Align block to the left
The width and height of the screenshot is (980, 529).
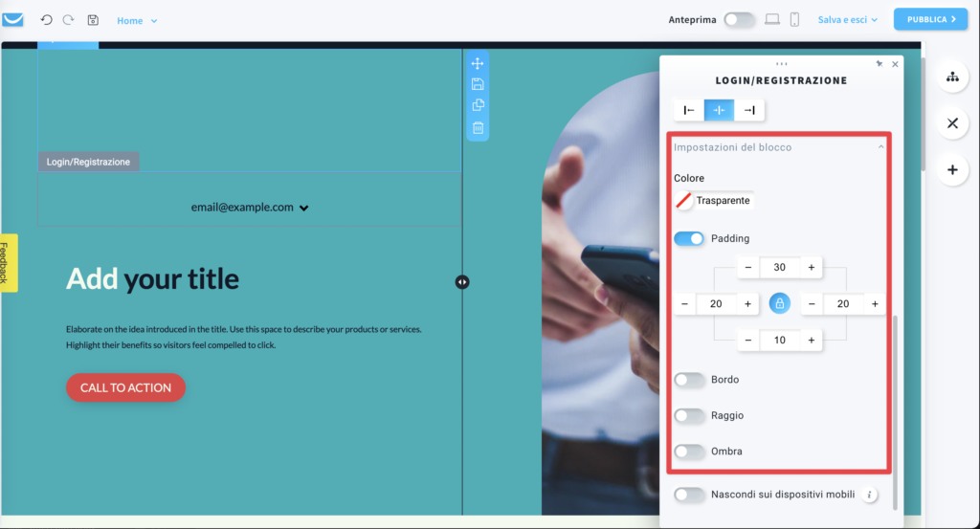(x=689, y=111)
